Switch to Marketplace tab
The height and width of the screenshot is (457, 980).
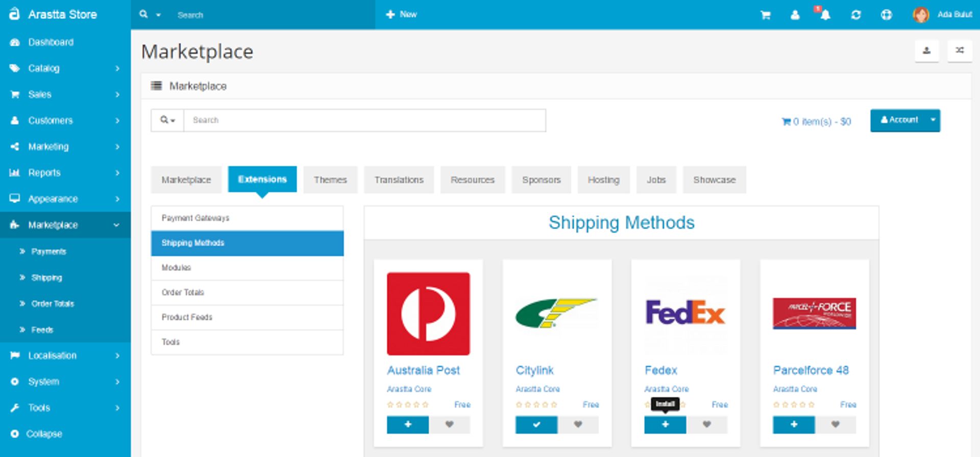tap(186, 180)
